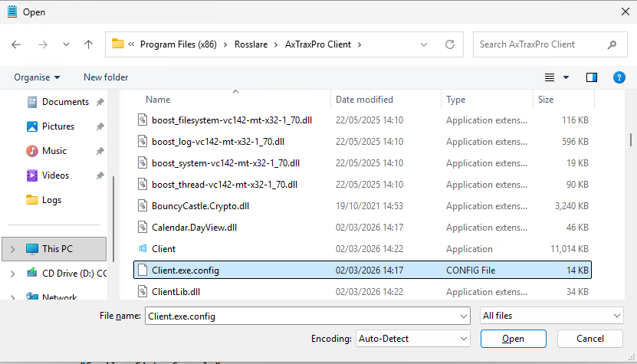Sort by Date modified column header
The image size is (637, 364).
[x=364, y=100]
